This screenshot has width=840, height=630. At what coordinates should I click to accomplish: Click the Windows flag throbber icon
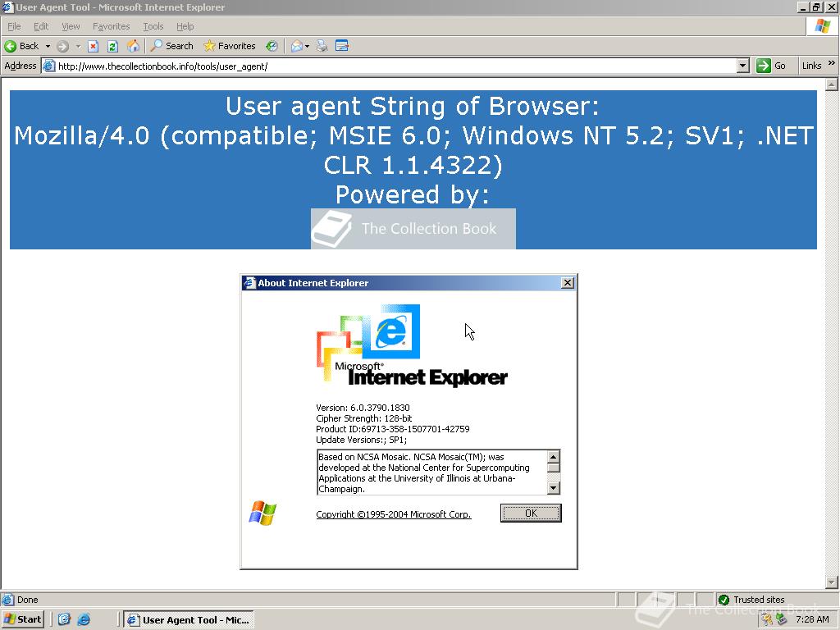[x=822, y=26]
